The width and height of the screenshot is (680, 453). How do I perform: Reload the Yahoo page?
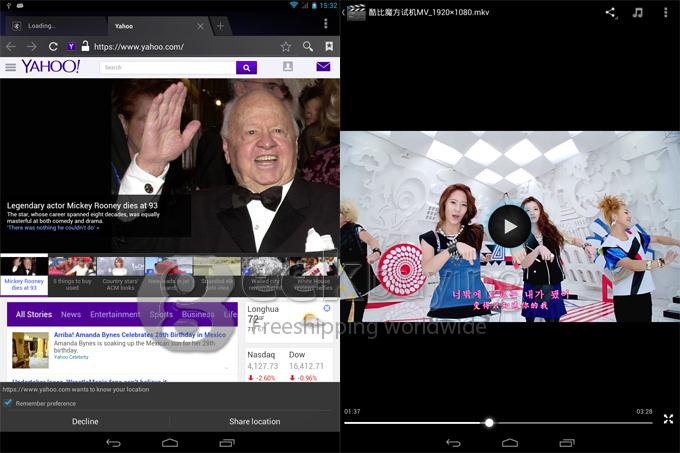(x=53, y=46)
